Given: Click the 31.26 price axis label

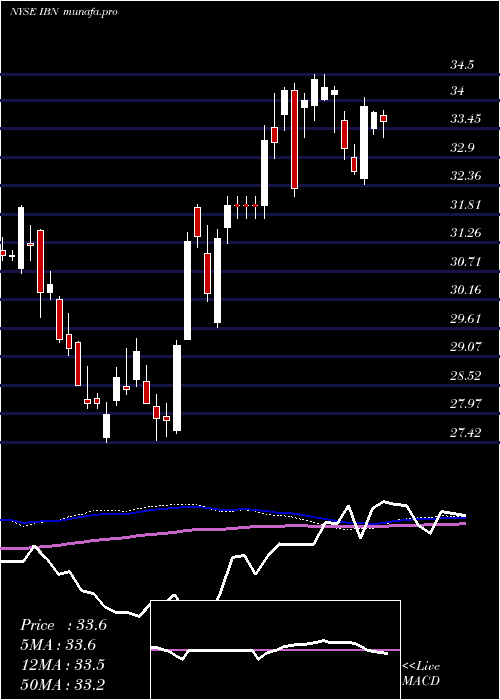Looking at the screenshot, I should coord(466,233).
